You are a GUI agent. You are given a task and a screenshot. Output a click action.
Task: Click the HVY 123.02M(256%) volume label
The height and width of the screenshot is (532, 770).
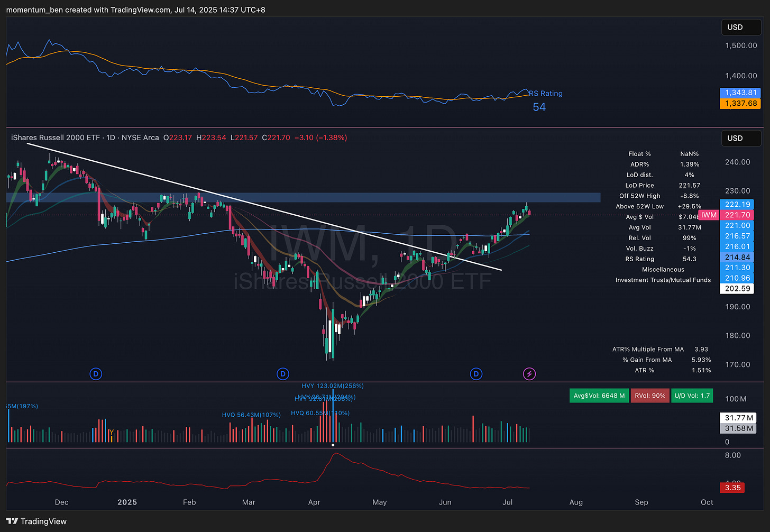point(333,386)
